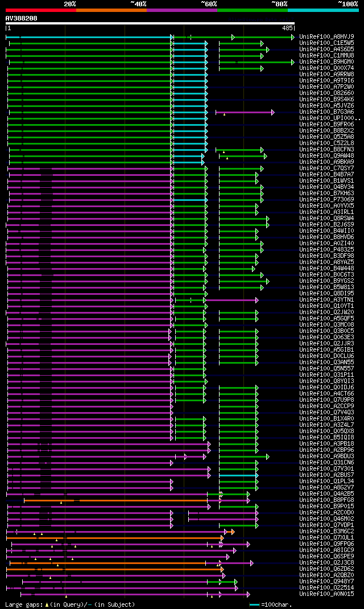Click the query end position 485
The image size is (364, 609).
(x=287, y=28)
